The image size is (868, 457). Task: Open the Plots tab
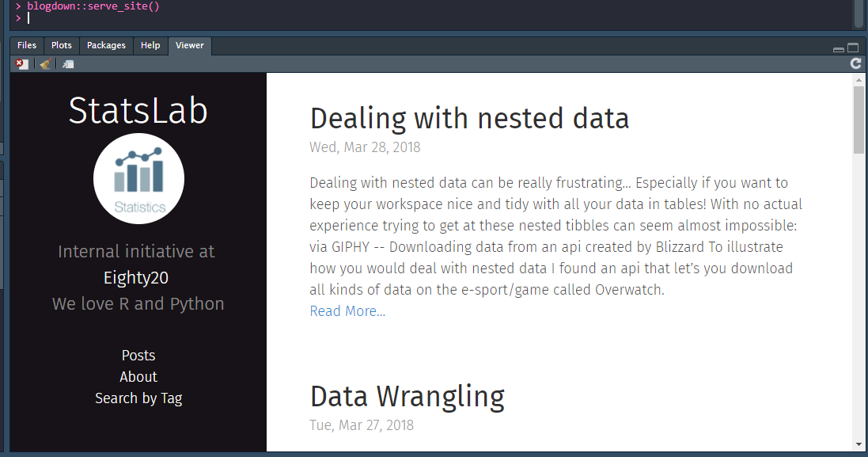62,45
